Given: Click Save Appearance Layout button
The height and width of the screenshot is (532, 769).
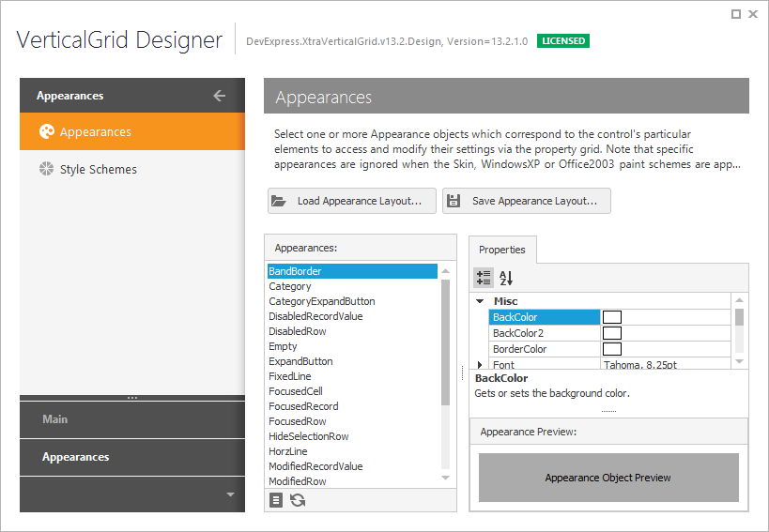Looking at the screenshot, I should 526,201.
